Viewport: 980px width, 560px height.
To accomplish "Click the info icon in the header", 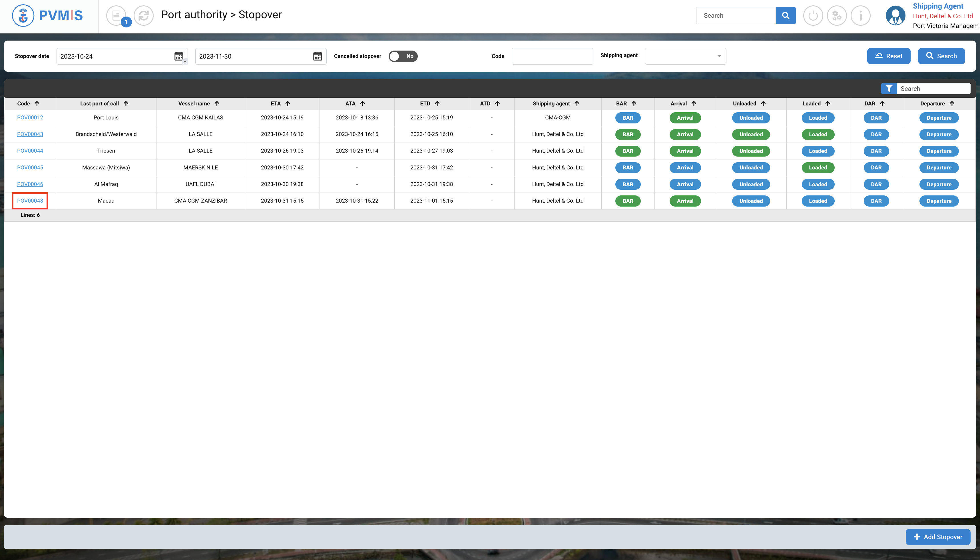I will point(860,16).
